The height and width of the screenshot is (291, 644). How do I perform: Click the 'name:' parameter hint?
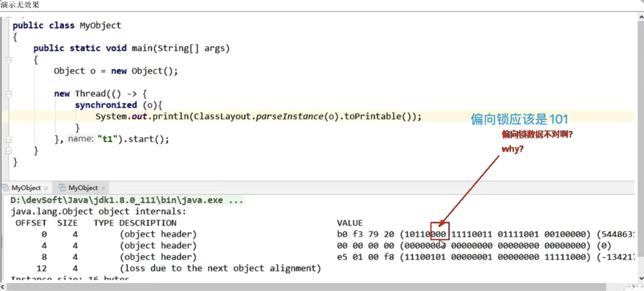point(80,139)
